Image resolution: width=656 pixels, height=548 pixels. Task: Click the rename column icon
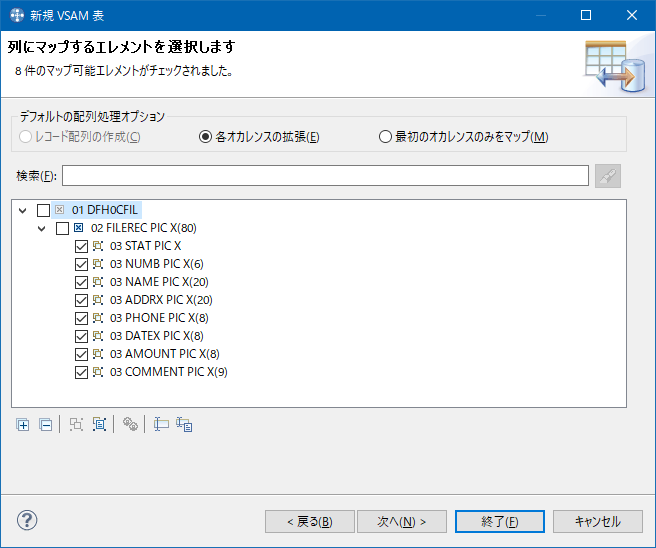(161, 424)
